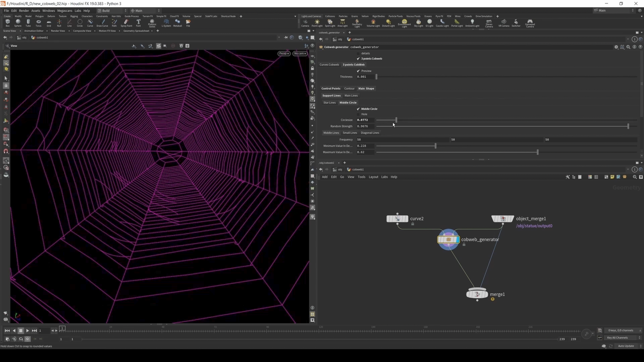Select the L-System shelf tool
This screenshot has width=644, height=362.
(166, 22)
